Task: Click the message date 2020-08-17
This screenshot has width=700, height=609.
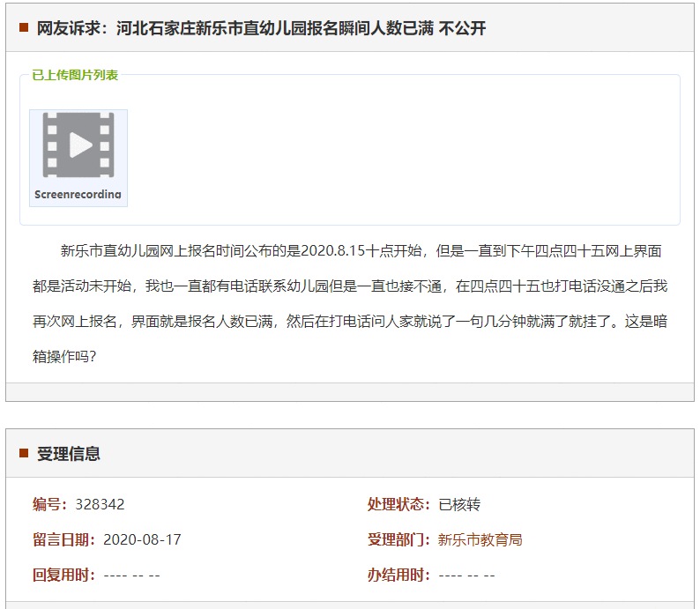Action: tap(142, 539)
